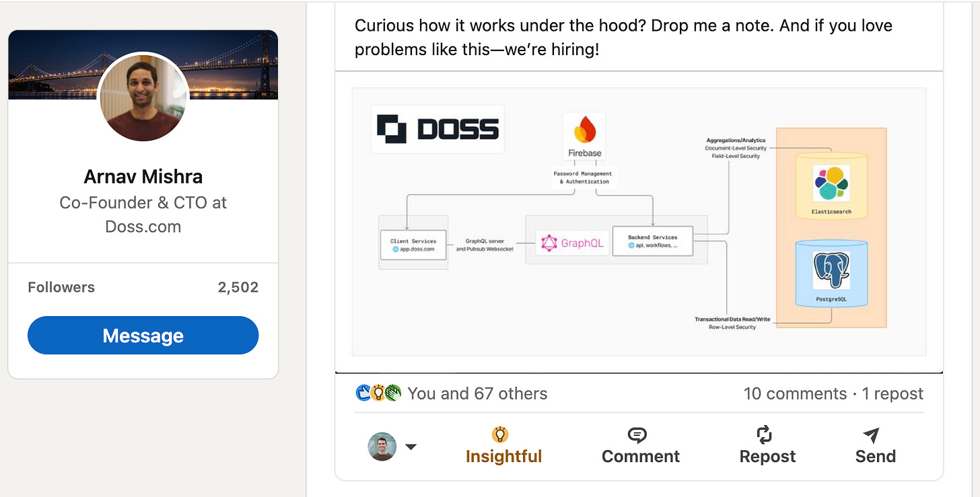
Task: Click the blue Message button
Action: point(143,336)
